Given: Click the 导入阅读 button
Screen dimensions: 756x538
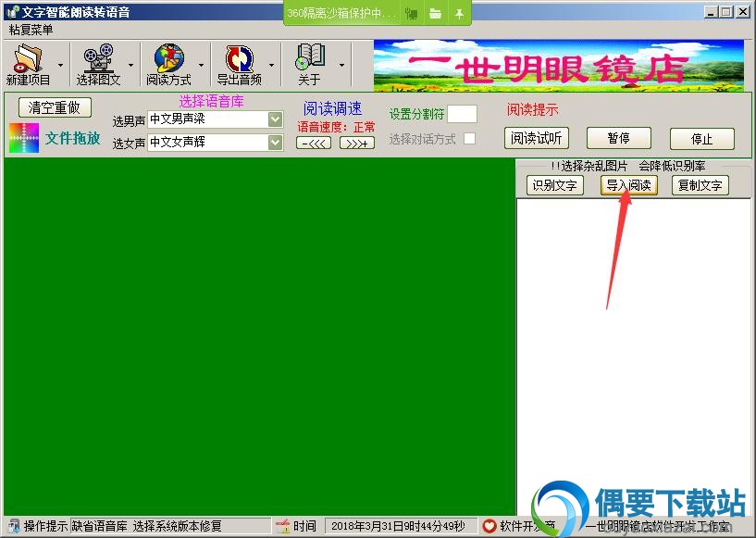Looking at the screenshot, I should tap(629, 185).
